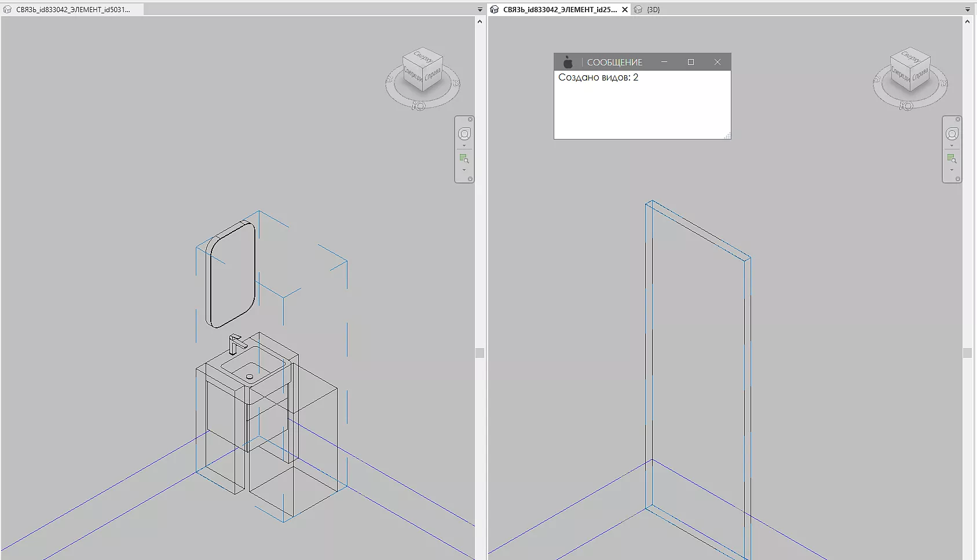Open the view tab list for left pane

pyautogui.click(x=480, y=10)
